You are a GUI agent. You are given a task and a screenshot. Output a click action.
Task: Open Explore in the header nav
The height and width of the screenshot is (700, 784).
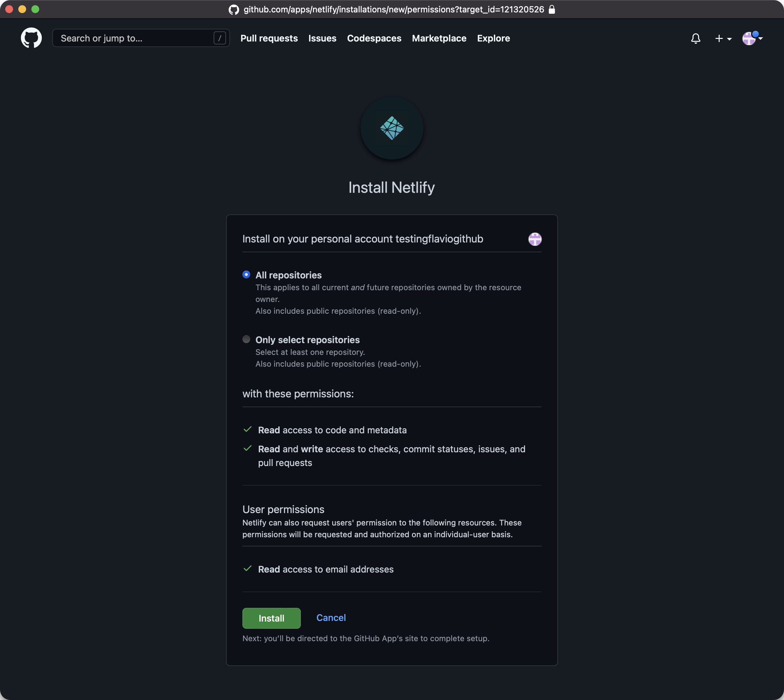[x=493, y=39]
